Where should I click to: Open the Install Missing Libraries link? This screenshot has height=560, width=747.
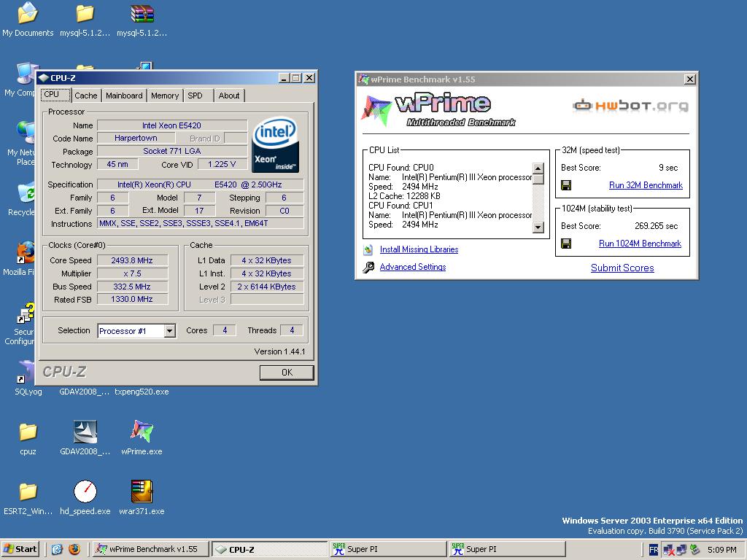tap(419, 249)
